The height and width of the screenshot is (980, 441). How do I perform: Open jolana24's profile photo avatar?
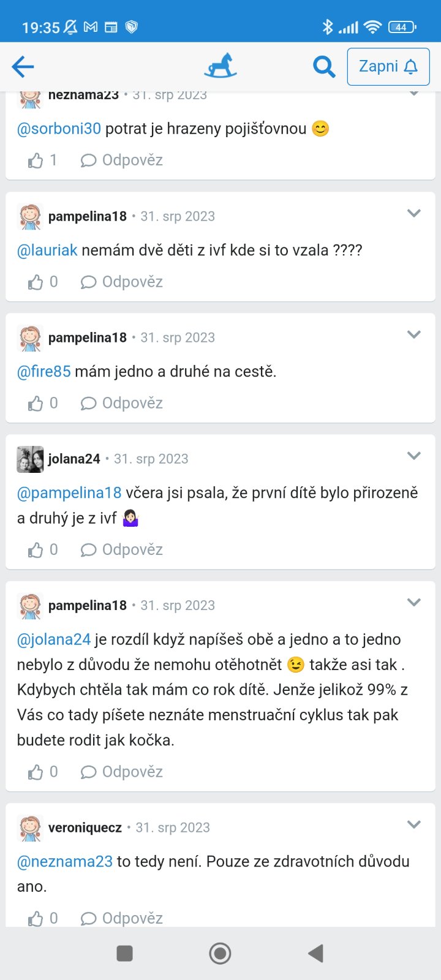click(30, 459)
